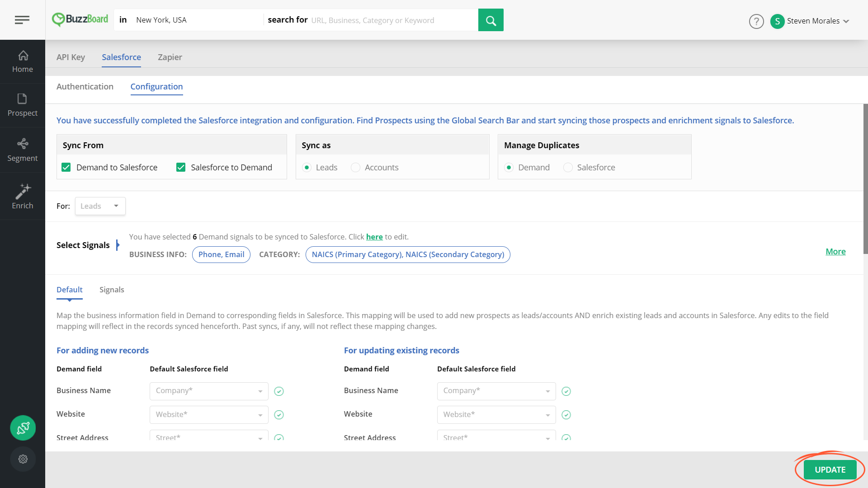
Task: Click the search for keyword input field
Action: coord(392,20)
